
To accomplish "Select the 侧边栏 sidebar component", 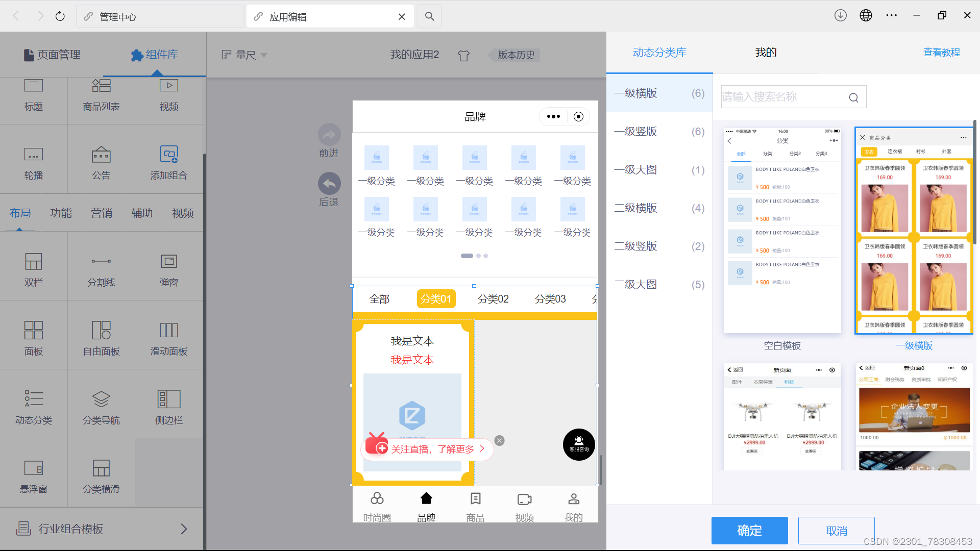I will pos(169,399).
